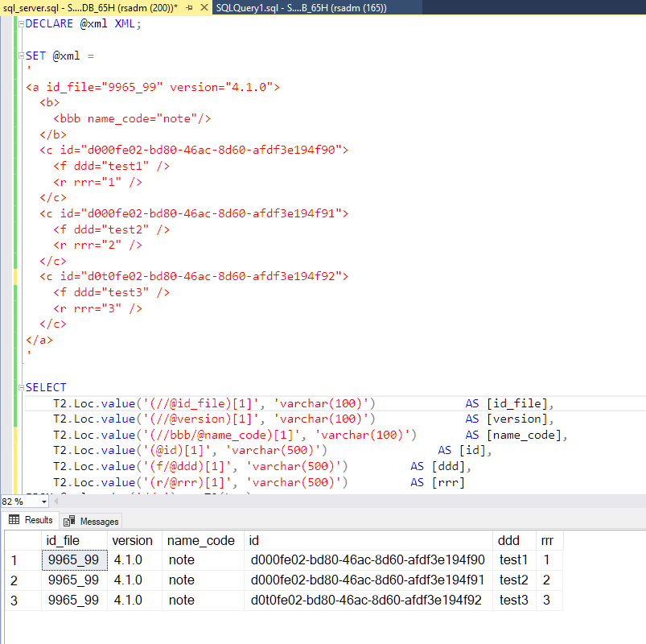Click the test3 cell in results

tap(515, 601)
